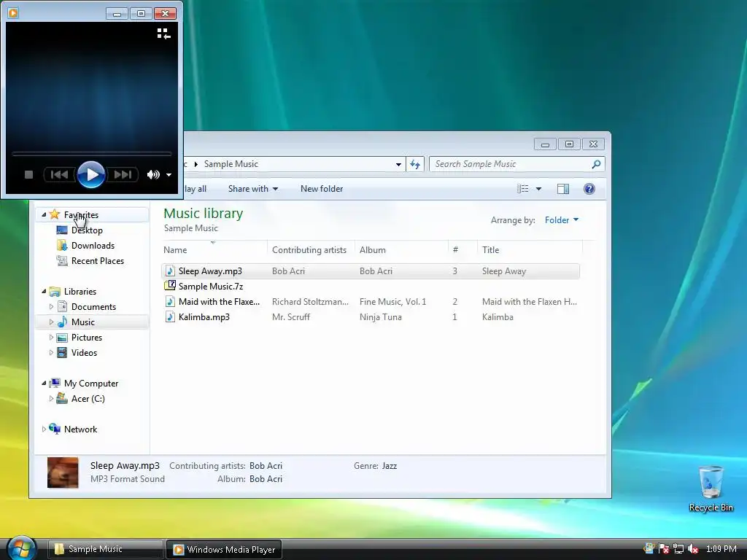Select the Music library
The image size is (747, 560).
coord(83,322)
